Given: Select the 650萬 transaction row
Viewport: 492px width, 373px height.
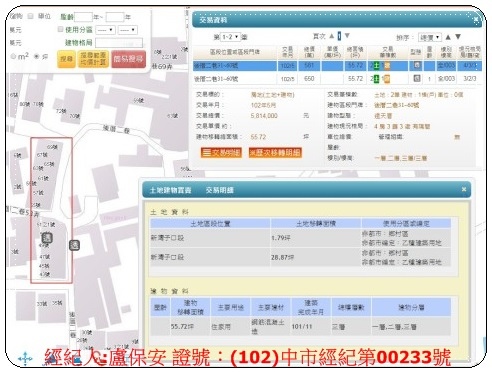Looking at the screenshot, I should (x=337, y=79).
